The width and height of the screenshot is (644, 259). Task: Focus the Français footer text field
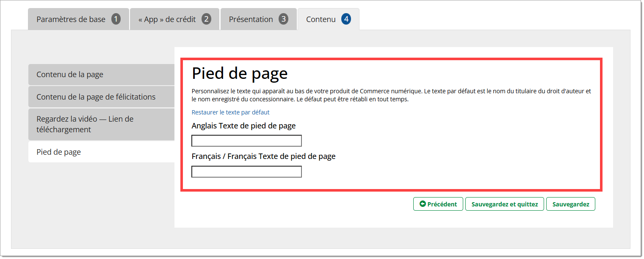(x=246, y=172)
